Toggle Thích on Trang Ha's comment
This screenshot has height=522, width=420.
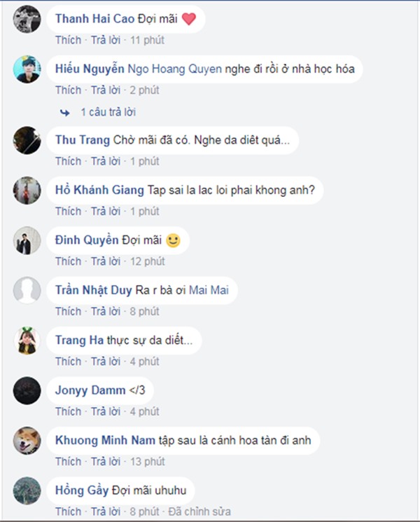(69, 362)
